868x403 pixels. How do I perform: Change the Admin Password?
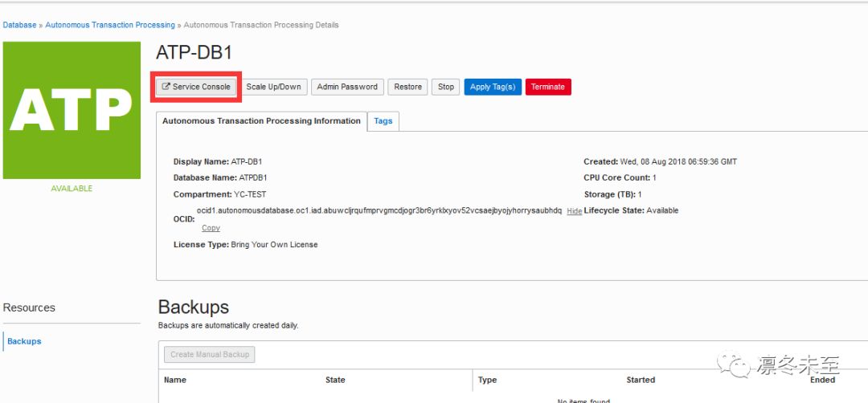click(347, 87)
